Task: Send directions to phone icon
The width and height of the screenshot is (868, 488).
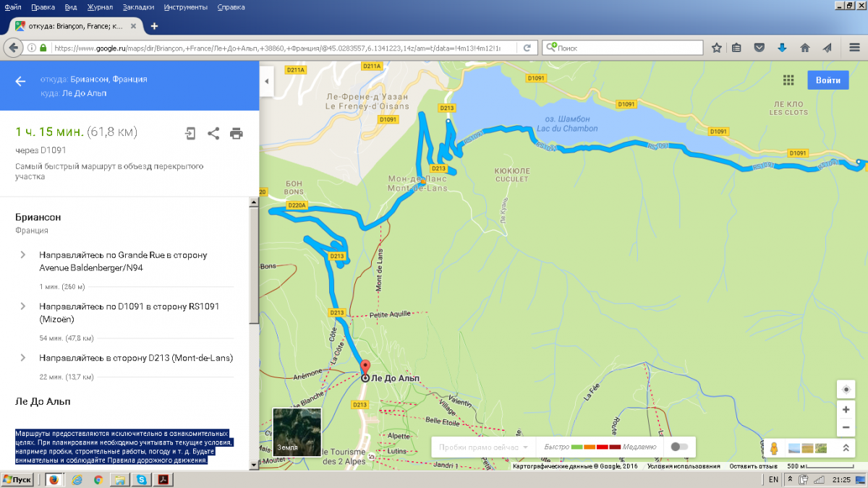Action: [190, 133]
